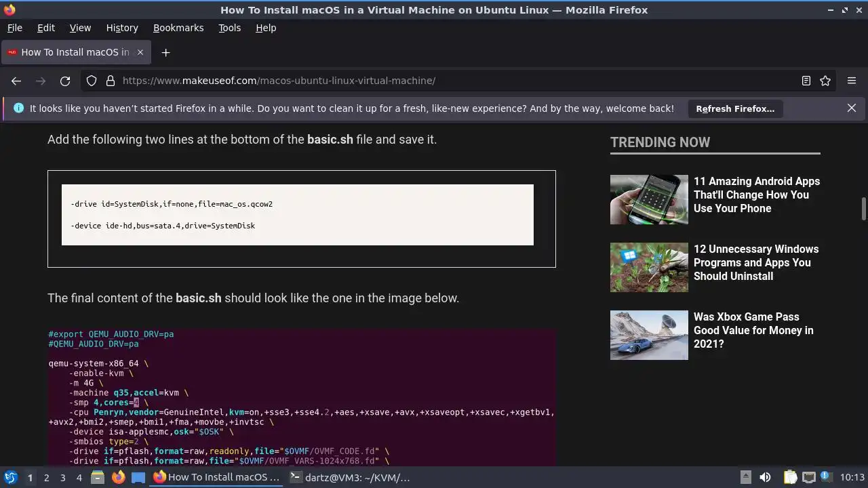Open the clipboard manager tray icon

click(x=790, y=477)
